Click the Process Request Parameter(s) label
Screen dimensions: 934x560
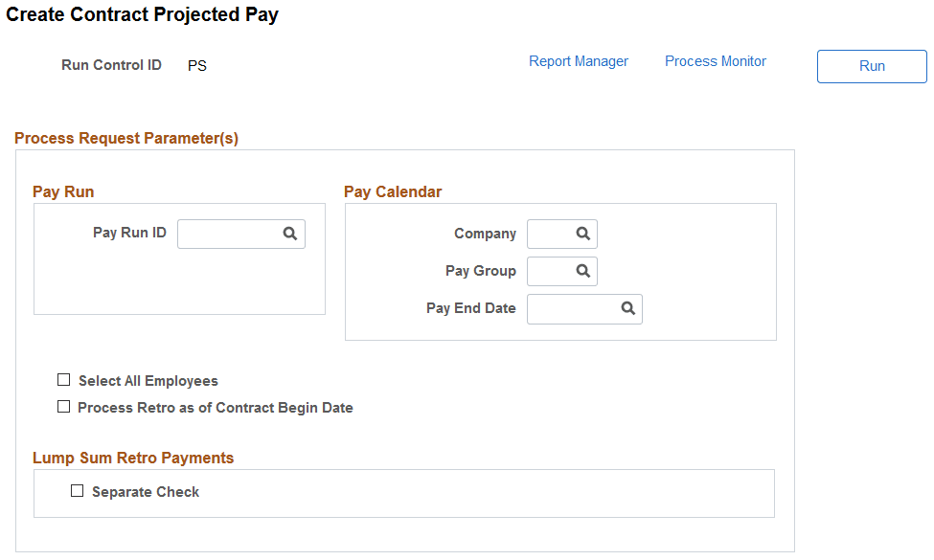click(x=128, y=138)
